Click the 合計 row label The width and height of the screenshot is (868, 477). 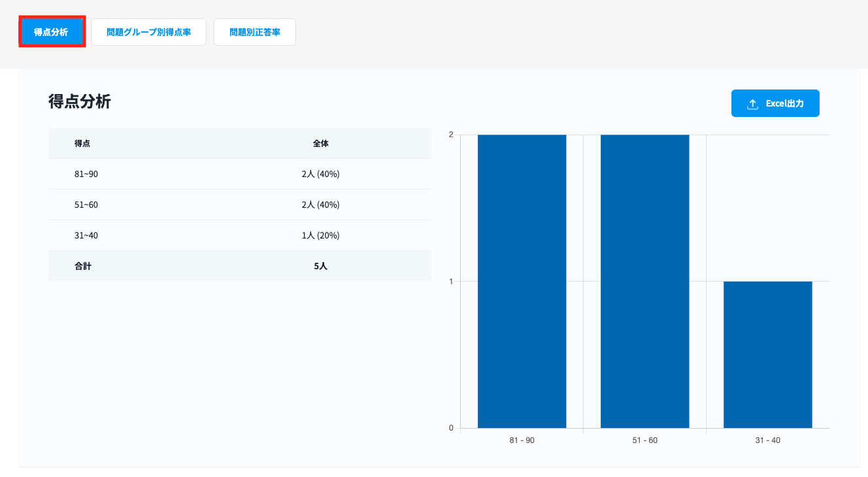coord(82,266)
